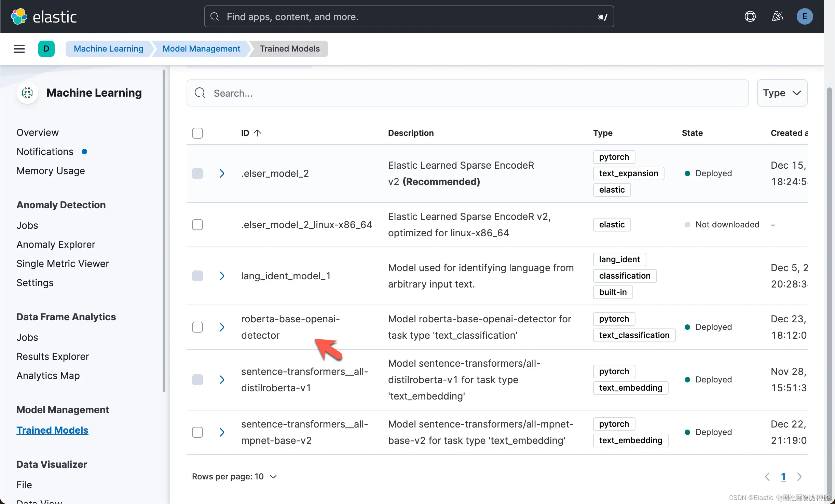Open the newsfeed celebration icon
835x504 pixels.
pyautogui.click(x=777, y=16)
